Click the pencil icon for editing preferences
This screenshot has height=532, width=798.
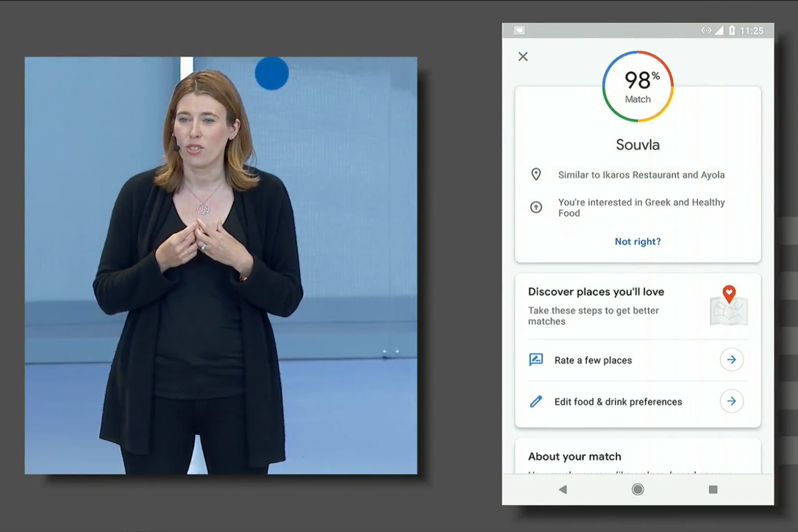(536, 401)
